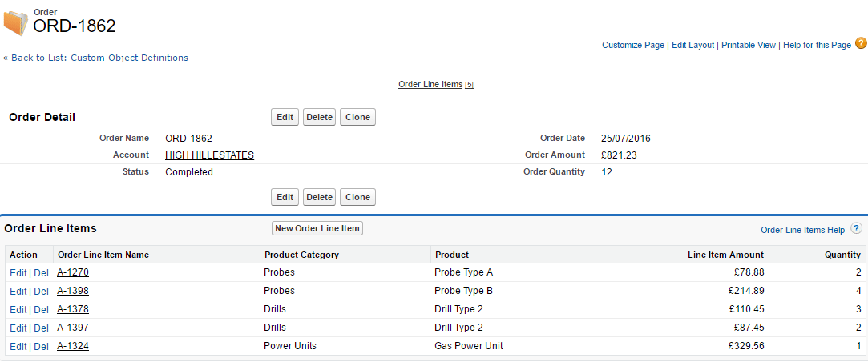Delete line item A-1378
This screenshot has width=868, height=362.
(x=42, y=309)
